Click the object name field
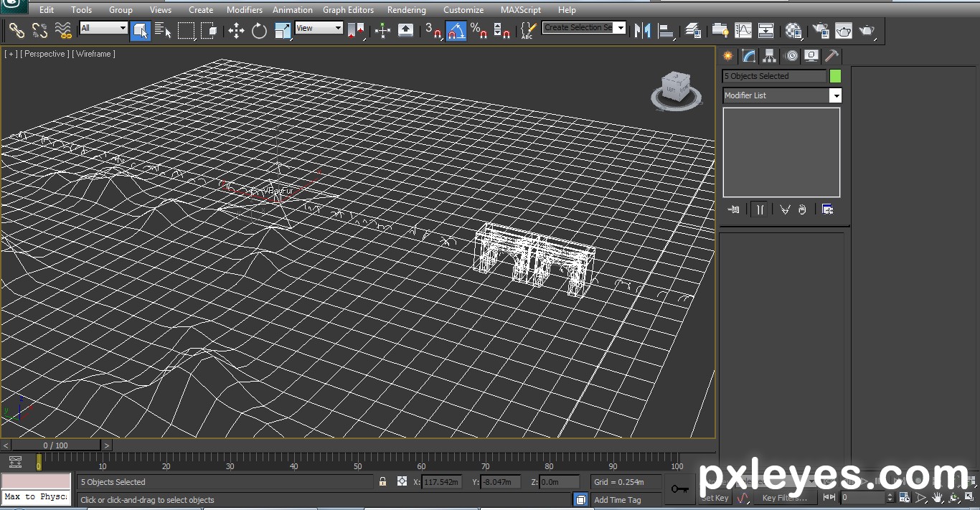 click(774, 76)
